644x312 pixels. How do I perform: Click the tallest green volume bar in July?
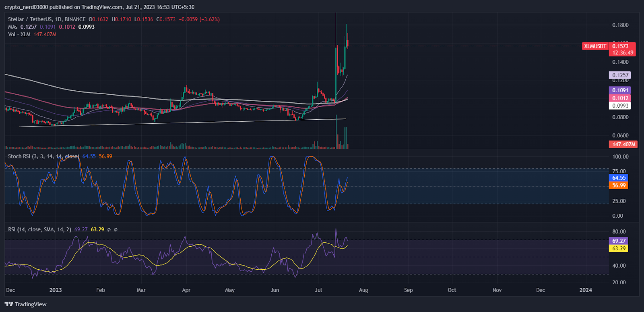(x=336, y=132)
